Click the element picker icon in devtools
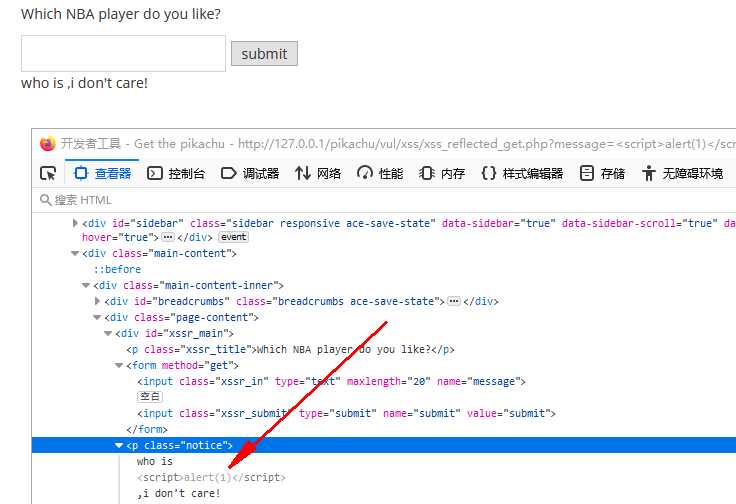736x504 pixels. pos(48,174)
